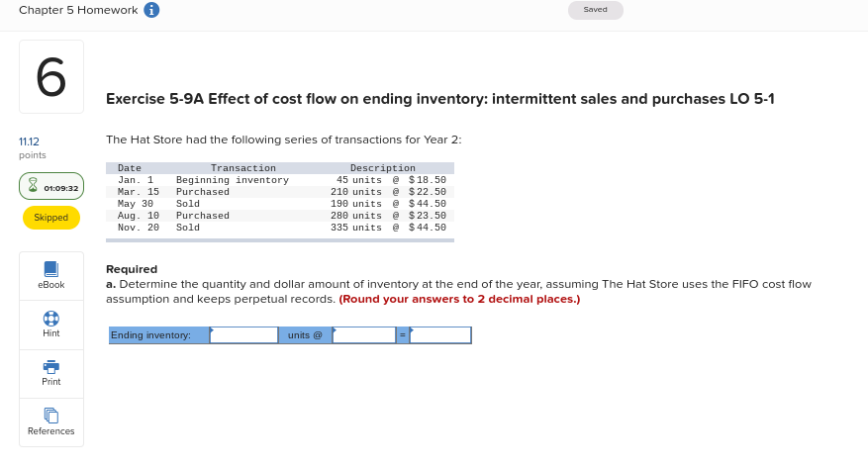Click the Exercise 5-9A heading
The image size is (868, 467).
point(440,99)
